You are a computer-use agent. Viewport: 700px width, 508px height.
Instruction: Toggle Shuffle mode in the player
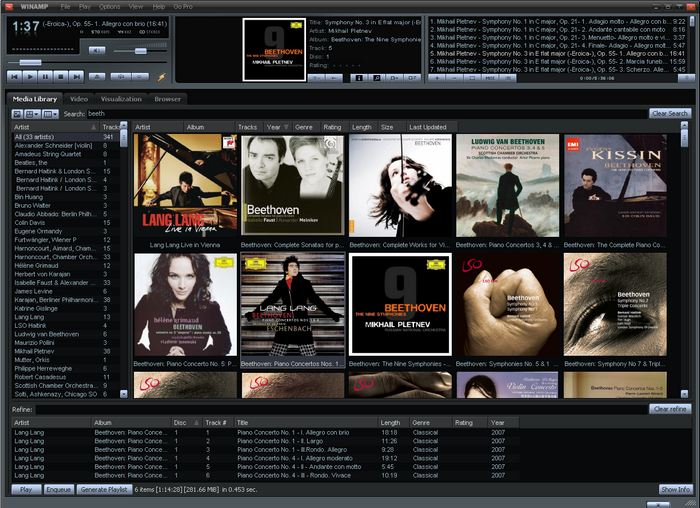pyautogui.click(x=121, y=77)
